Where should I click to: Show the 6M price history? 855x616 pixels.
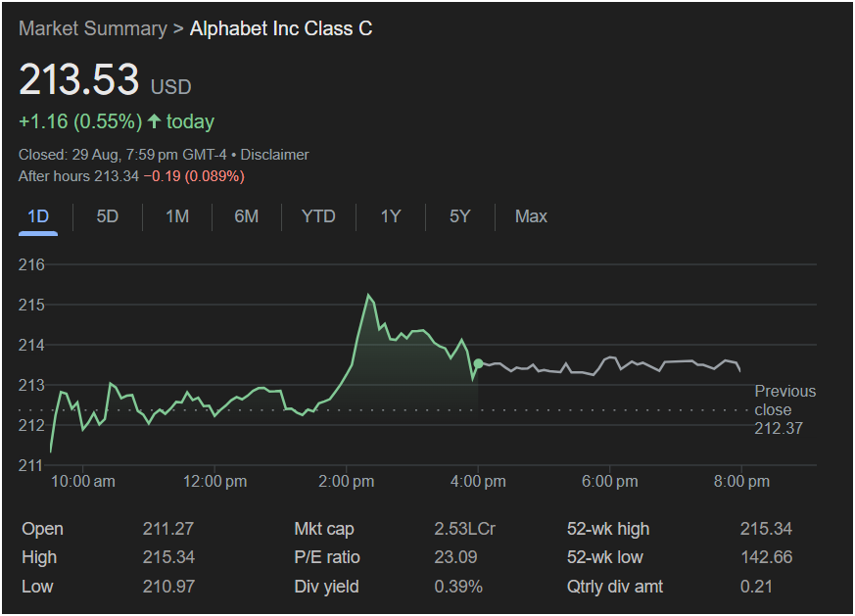[x=247, y=216]
